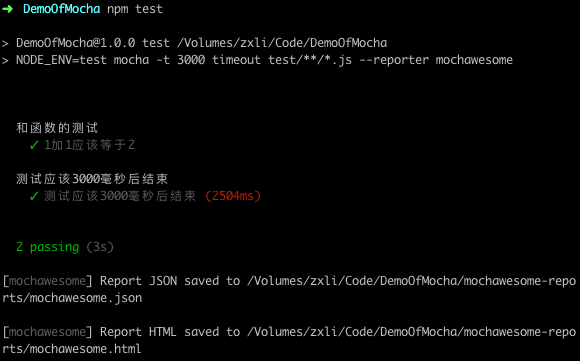
Task: Click the /Volumes/zxli/Code/DemoOfMocha path in the test line
Action: [x=282, y=43]
